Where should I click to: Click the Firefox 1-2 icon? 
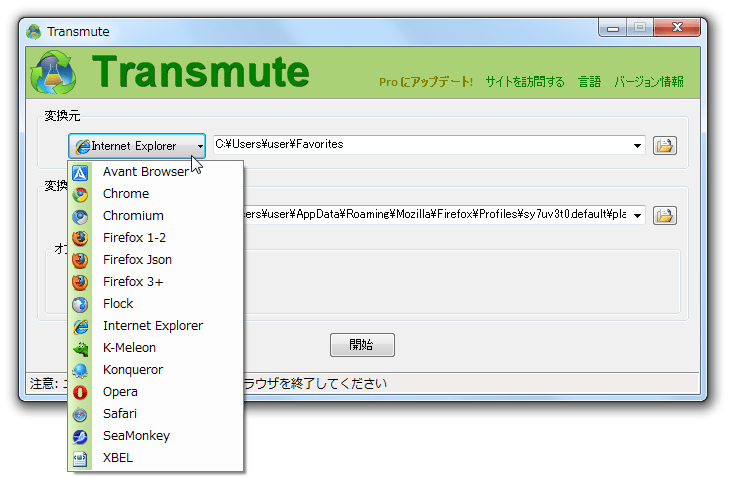[80, 238]
